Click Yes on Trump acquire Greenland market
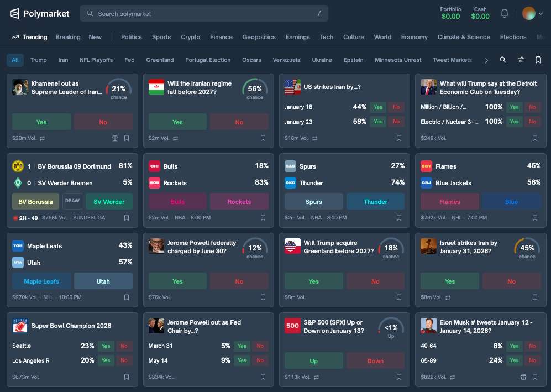This screenshot has height=392, width=551. pos(313,281)
